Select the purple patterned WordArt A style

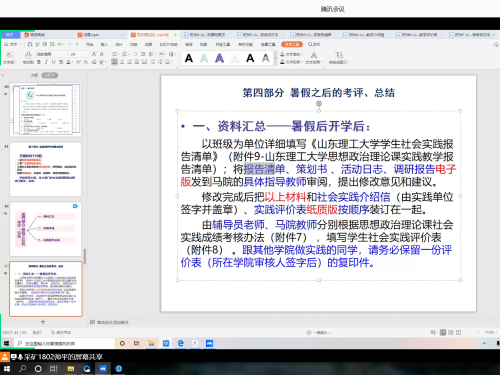[219, 58]
